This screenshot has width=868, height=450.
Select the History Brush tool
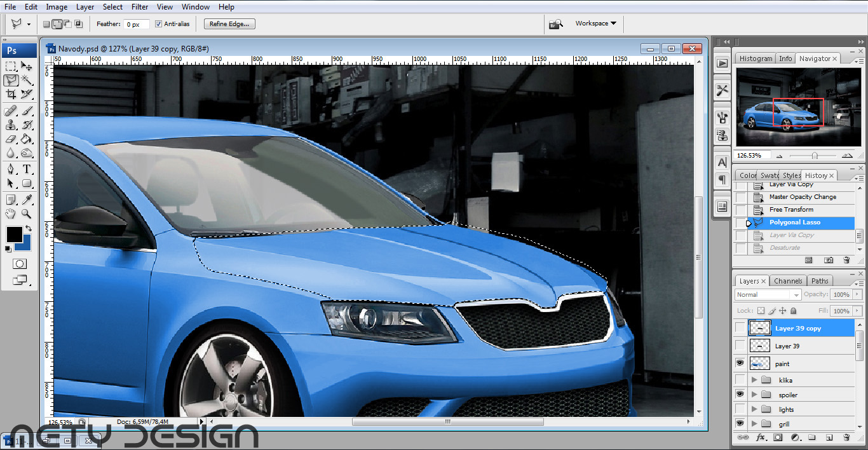27,125
